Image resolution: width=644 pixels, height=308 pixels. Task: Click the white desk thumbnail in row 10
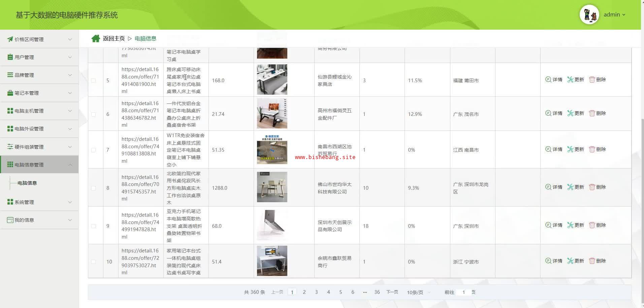point(272,261)
